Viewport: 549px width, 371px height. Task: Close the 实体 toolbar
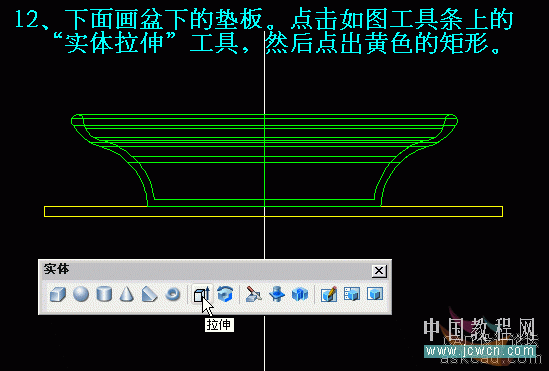(379, 271)
